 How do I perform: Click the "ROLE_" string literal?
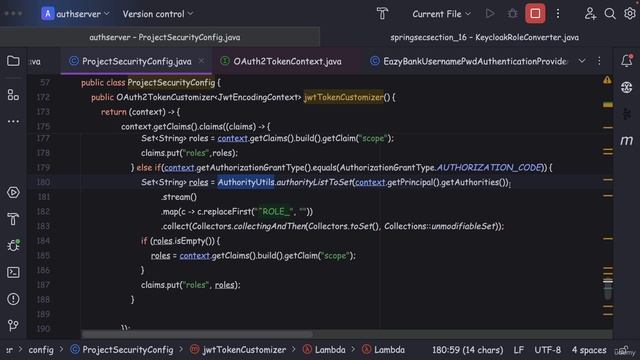click(x=275, y=211)
